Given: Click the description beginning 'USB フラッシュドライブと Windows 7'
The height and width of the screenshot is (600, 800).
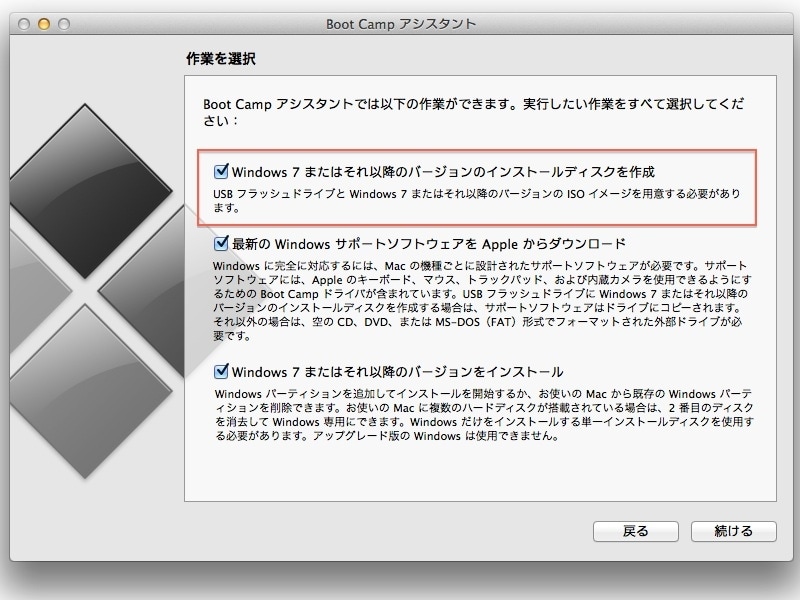Looking at the screenshot, I should coord(477,201).
